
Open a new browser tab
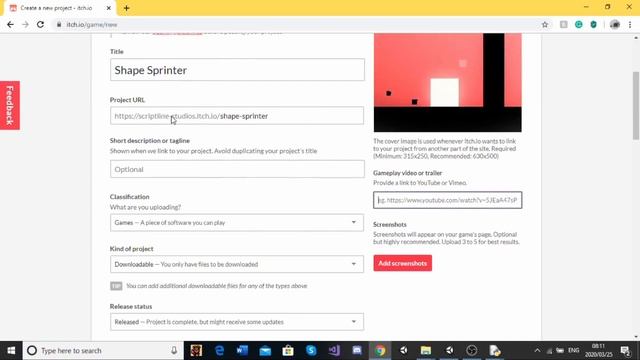click(x=127, y=8)
